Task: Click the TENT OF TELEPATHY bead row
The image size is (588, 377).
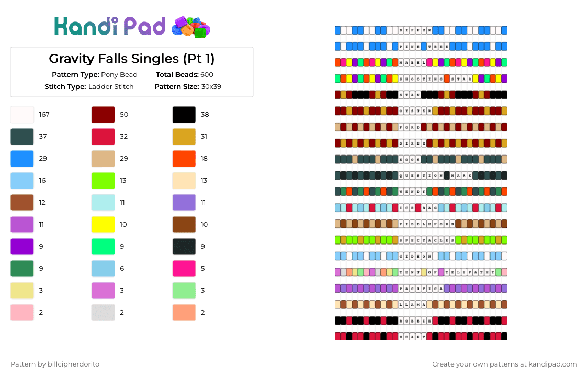Action: point(421,272)
